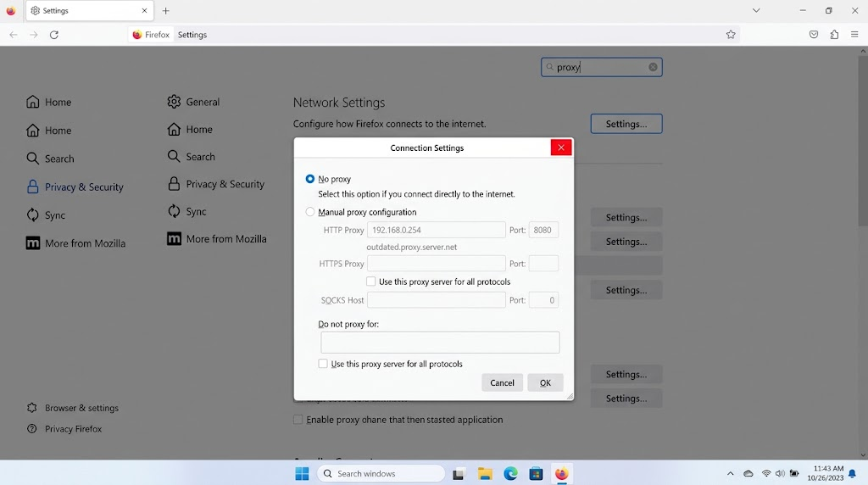The height and width of the screenshot is (485, 868).
Task: Click the Search magnifier icon in the inner sidebar
Action: 174,156
